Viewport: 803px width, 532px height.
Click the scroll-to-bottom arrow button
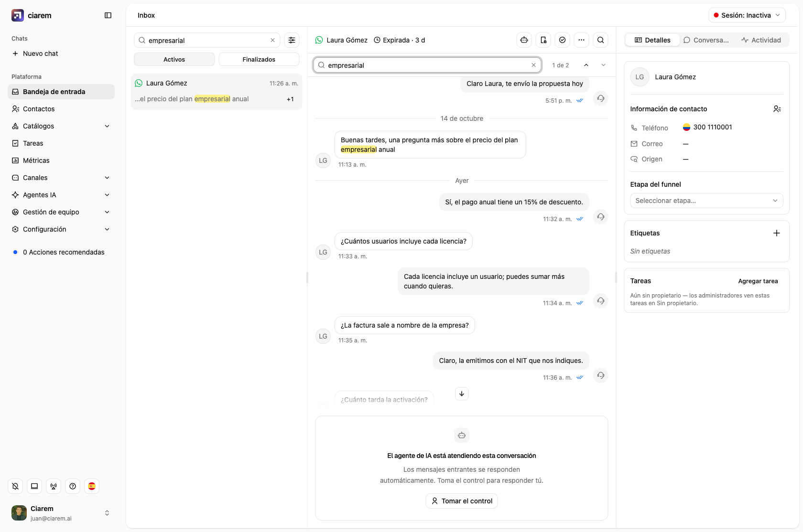tap(462, 394)
